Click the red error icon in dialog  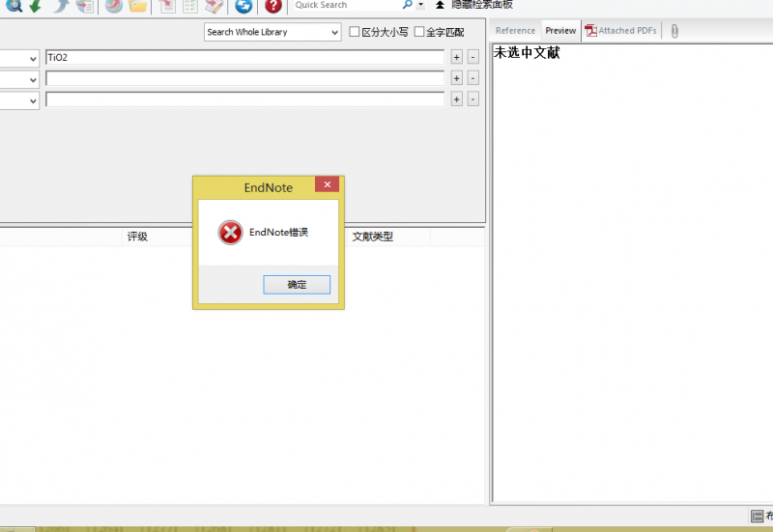click(x=230, y=233)
